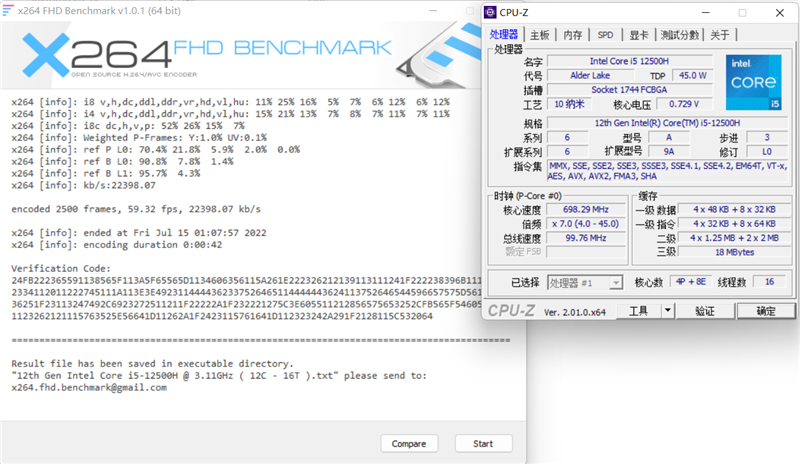Viewport: 800px width, 464px height.
Task: Minimize the CPU-Z window
Action: [706, 13]
